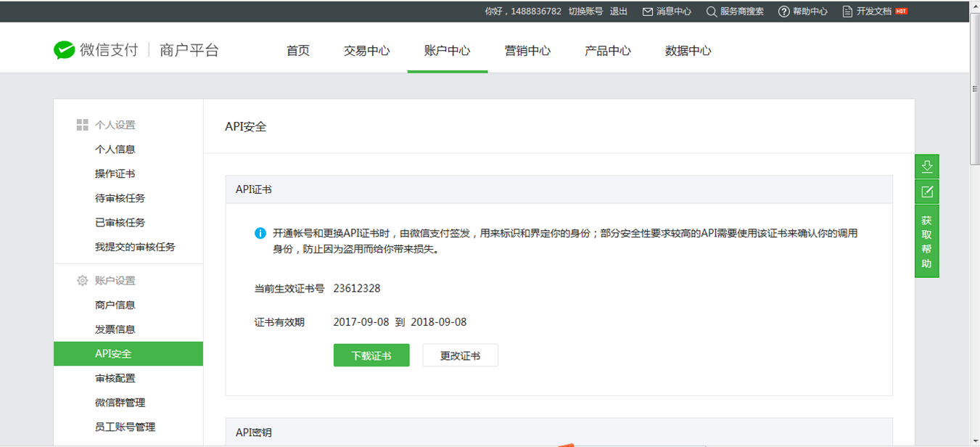
Task: Go to 营销中心 tab
Action: coord(528,51)
